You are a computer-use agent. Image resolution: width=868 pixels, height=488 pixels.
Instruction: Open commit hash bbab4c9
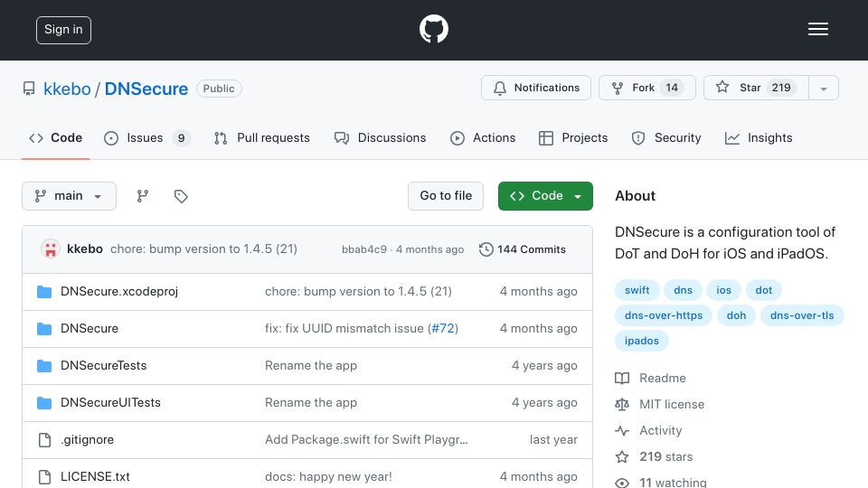[364, 249]
